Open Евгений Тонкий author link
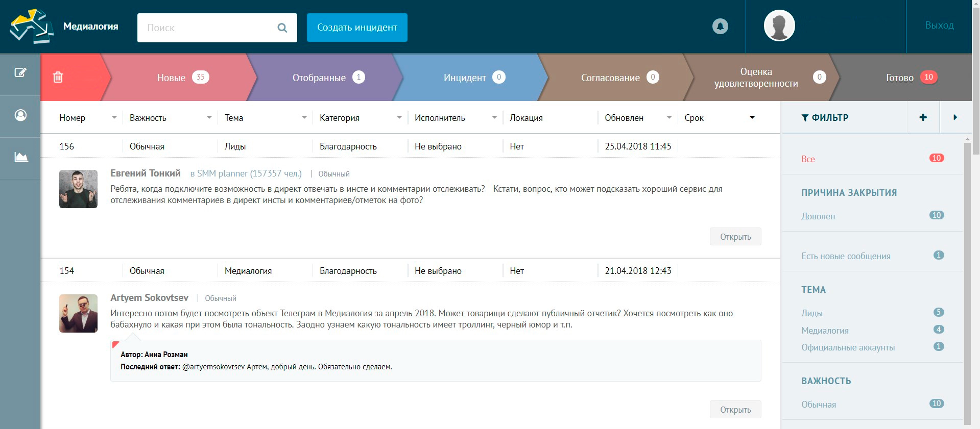Screen dimensions: 980x429 pyautogui.click(x=146, y=173)
